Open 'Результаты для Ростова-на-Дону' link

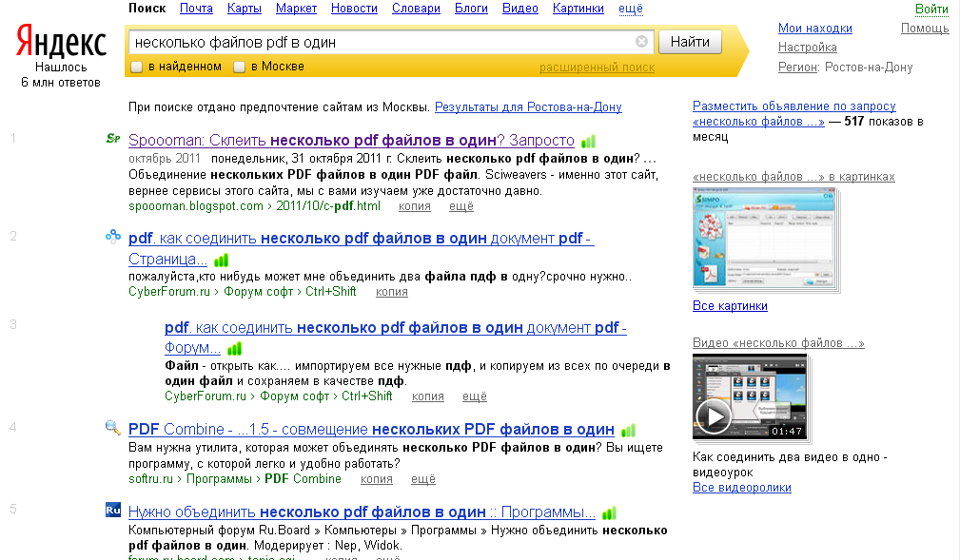(528, 107)
